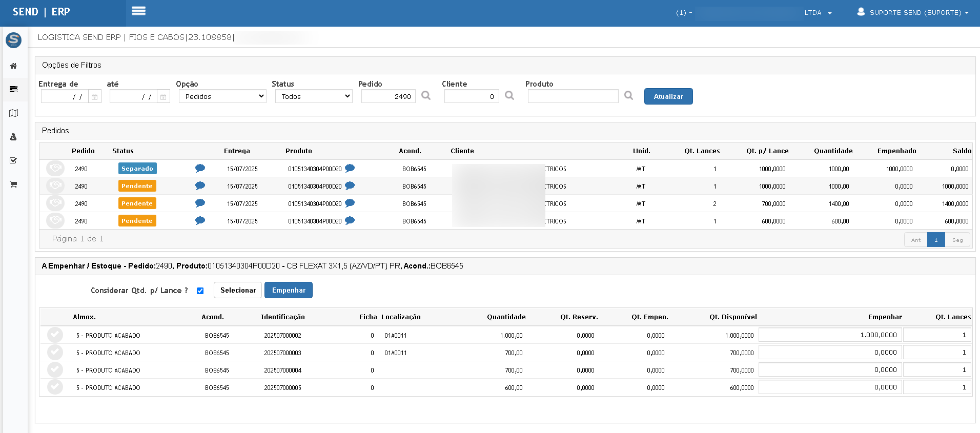980x433 pixels.
Task: Expand the SUPORTE SEND user menu
Action: click(913, 12)
